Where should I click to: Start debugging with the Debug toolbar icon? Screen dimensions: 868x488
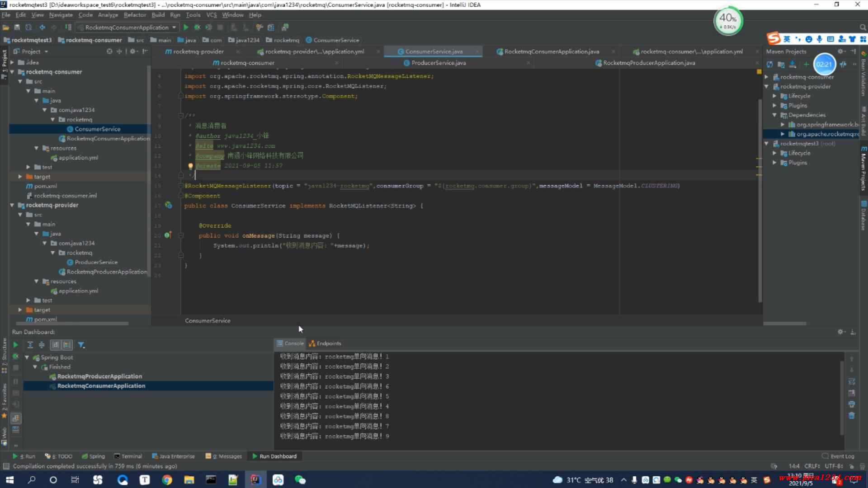click(x=198, y=27)
